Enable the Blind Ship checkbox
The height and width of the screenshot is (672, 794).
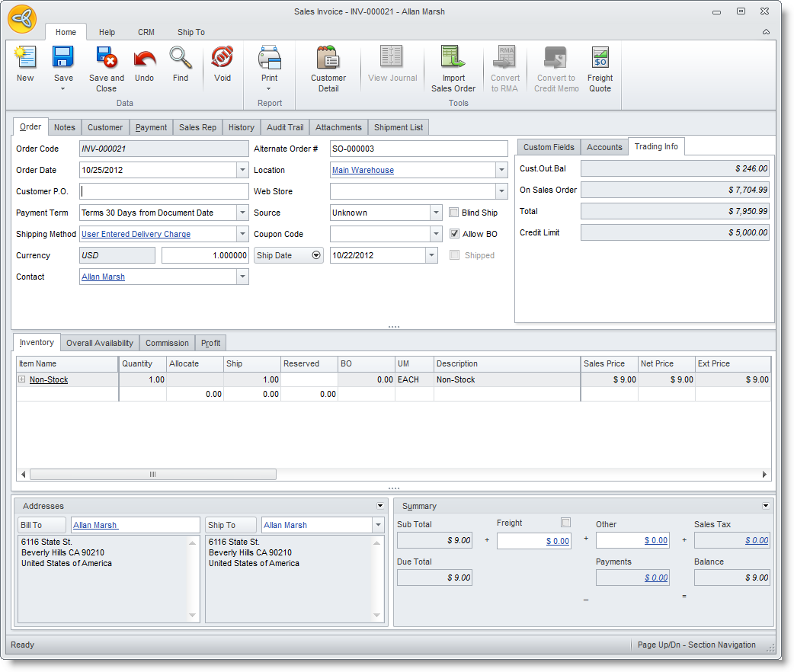pos(454,213)
